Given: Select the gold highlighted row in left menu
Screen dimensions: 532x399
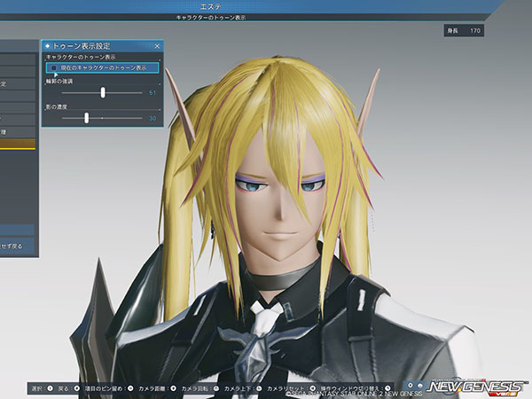Looking at the screenshot, I should [x=18, y=144].
